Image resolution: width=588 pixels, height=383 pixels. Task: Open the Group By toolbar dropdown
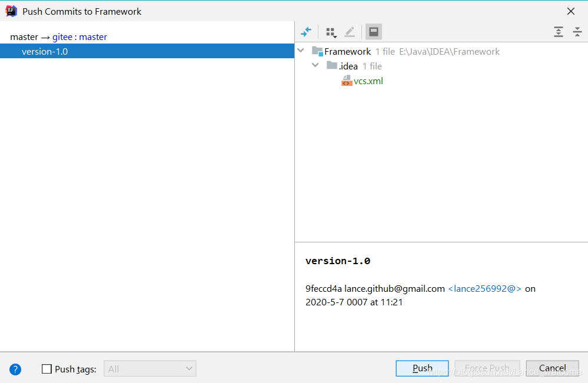[331, 32]
